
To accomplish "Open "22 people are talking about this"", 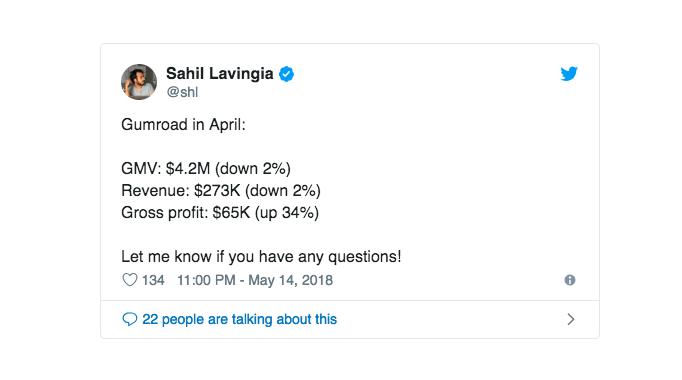I will [240, 319].
